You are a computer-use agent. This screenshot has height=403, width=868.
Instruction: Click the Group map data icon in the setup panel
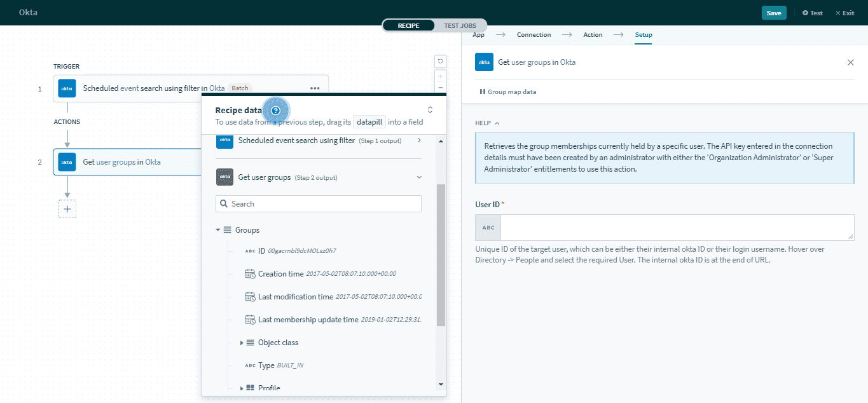[x=484, y=92]
